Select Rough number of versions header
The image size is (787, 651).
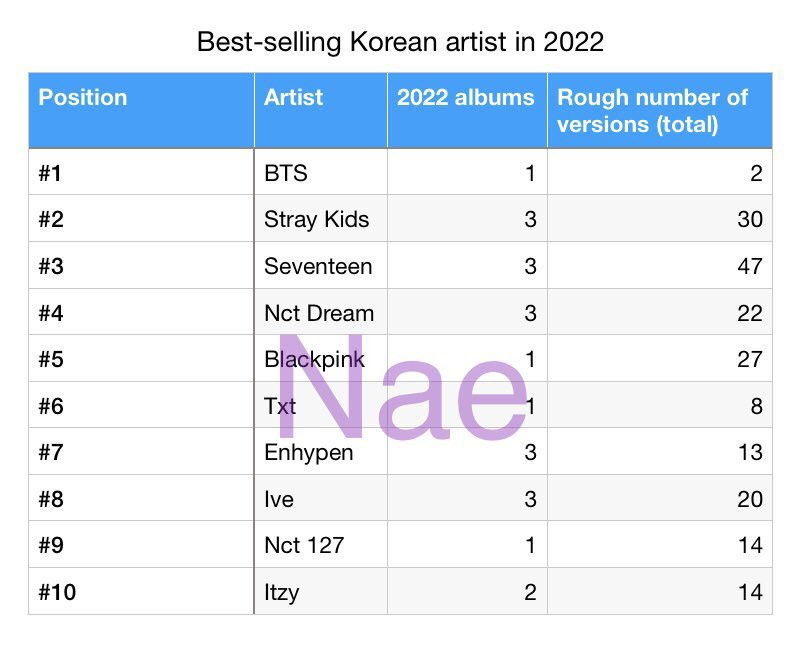(x=660, y=110)
